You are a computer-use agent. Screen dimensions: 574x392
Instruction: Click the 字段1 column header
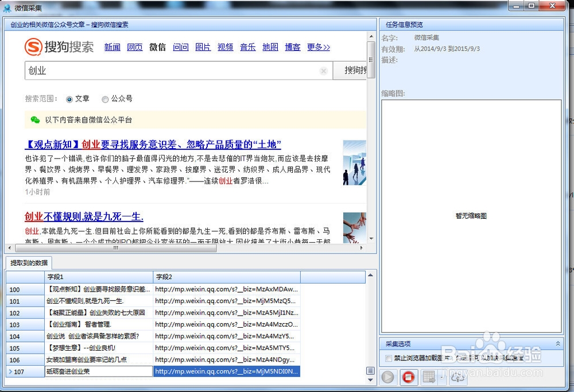(99, 277)
